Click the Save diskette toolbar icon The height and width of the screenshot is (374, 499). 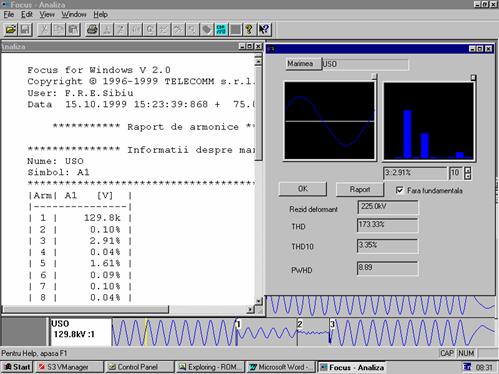coord(25,30)
